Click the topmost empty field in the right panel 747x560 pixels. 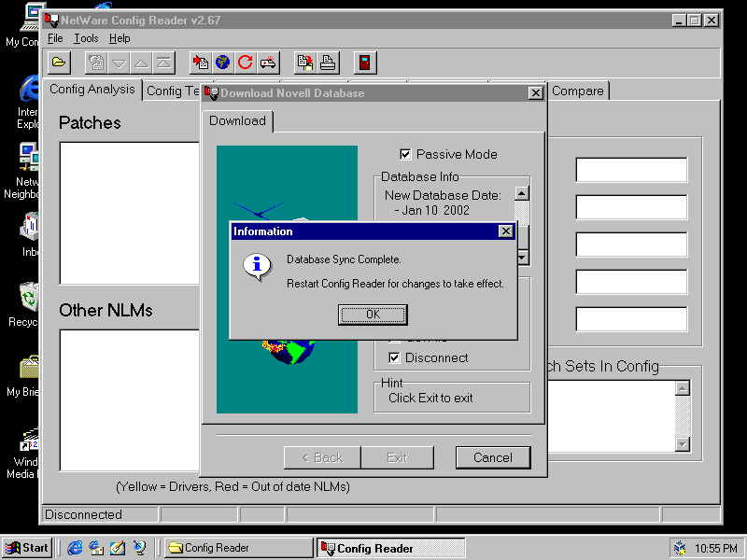pos(631,170)
